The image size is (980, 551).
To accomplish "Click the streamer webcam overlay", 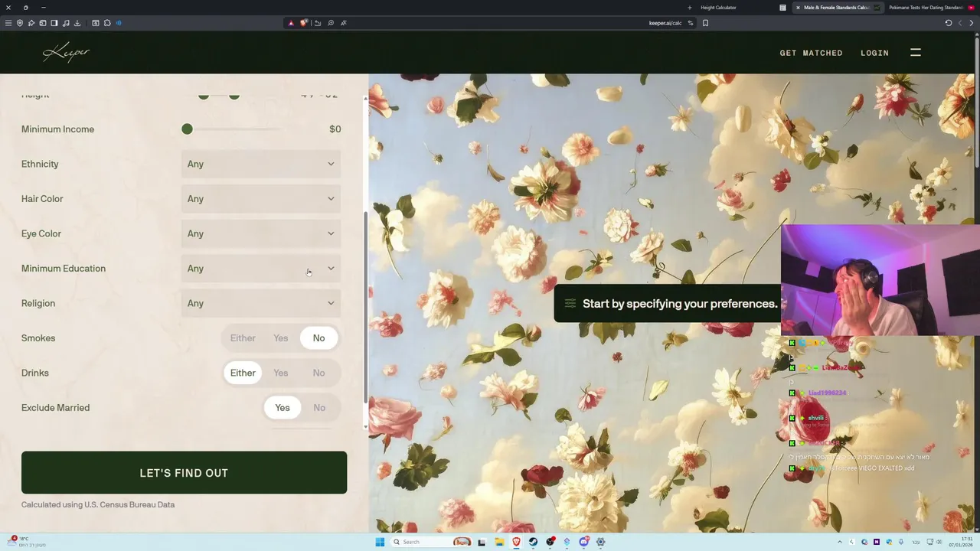I will 880,280.
